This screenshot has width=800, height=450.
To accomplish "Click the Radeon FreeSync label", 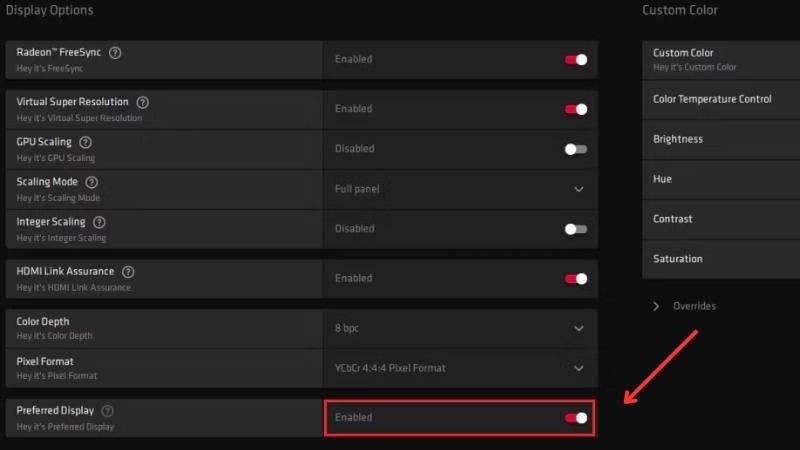I will tap(59, 52).
